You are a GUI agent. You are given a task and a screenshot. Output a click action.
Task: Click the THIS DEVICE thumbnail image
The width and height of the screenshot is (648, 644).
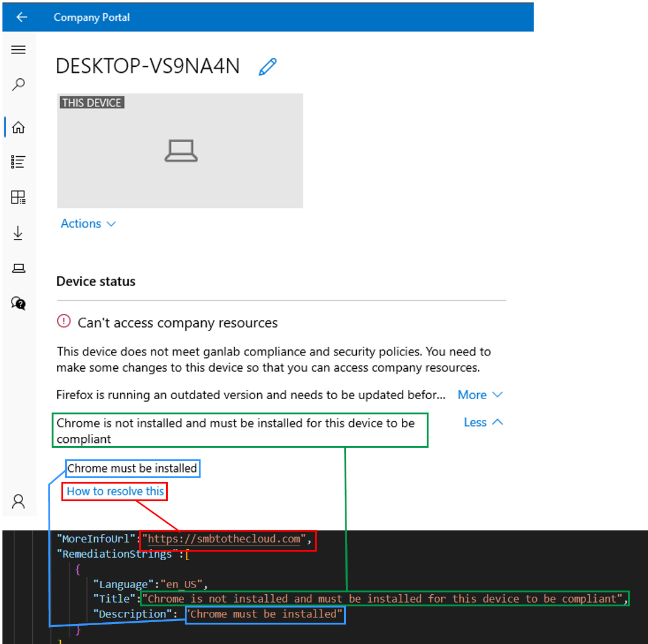click(180, 151)
